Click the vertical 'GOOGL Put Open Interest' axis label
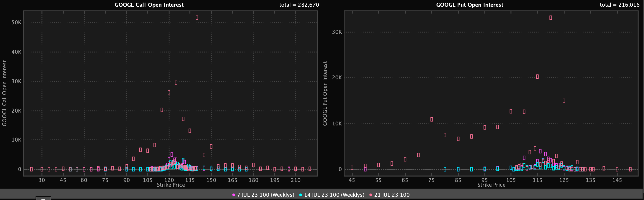This screenshot has width=644, height=200. click(325, 93)
